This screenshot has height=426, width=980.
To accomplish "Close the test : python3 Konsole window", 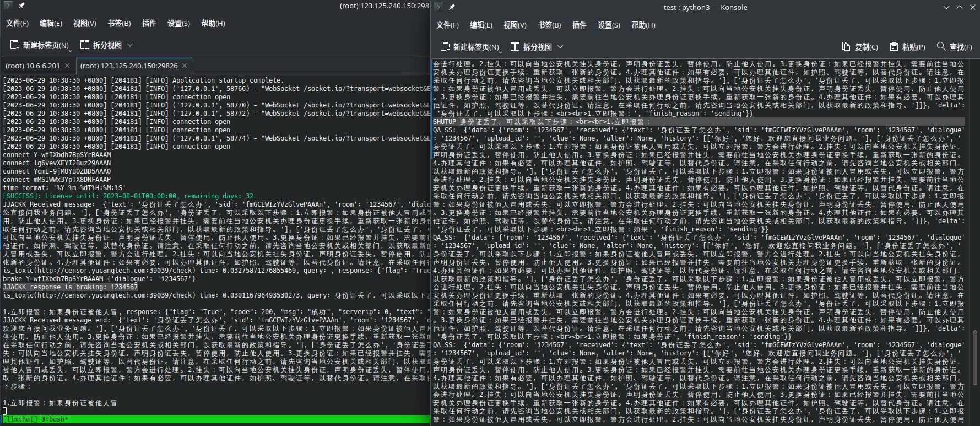I will (972, 7).
